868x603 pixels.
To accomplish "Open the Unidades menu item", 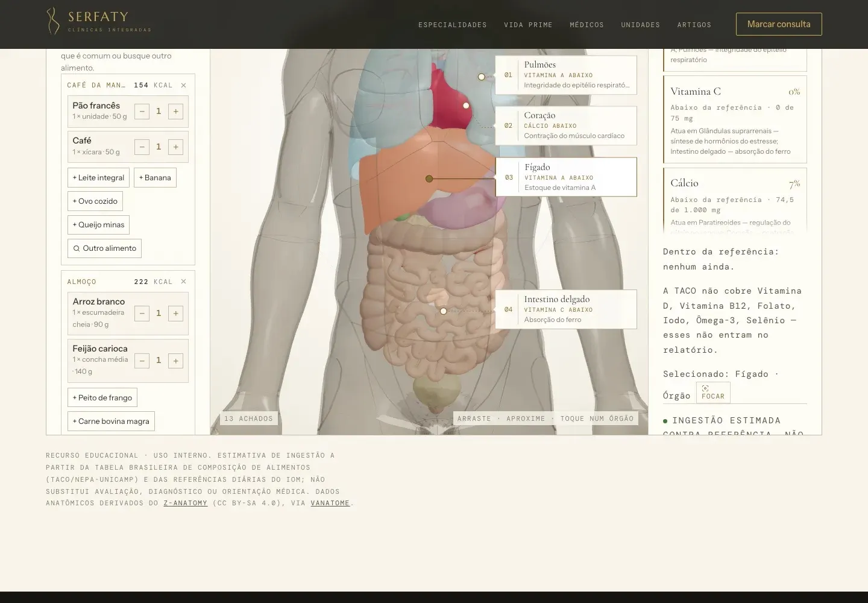I will tap(640, 25).
